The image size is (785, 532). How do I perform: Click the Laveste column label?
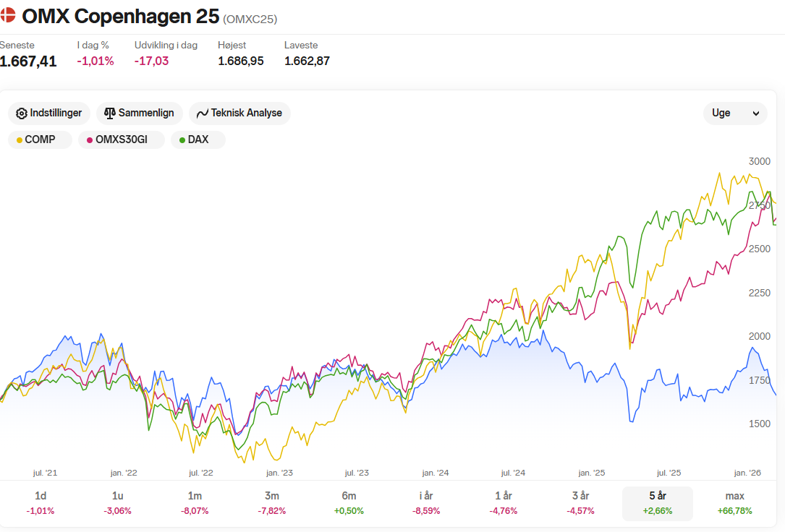301,45
